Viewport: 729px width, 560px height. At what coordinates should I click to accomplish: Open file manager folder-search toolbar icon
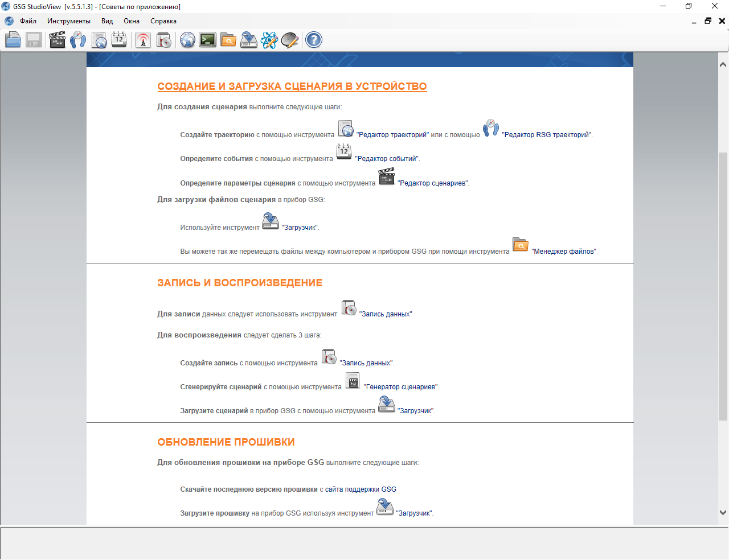[x=228, y=40]
